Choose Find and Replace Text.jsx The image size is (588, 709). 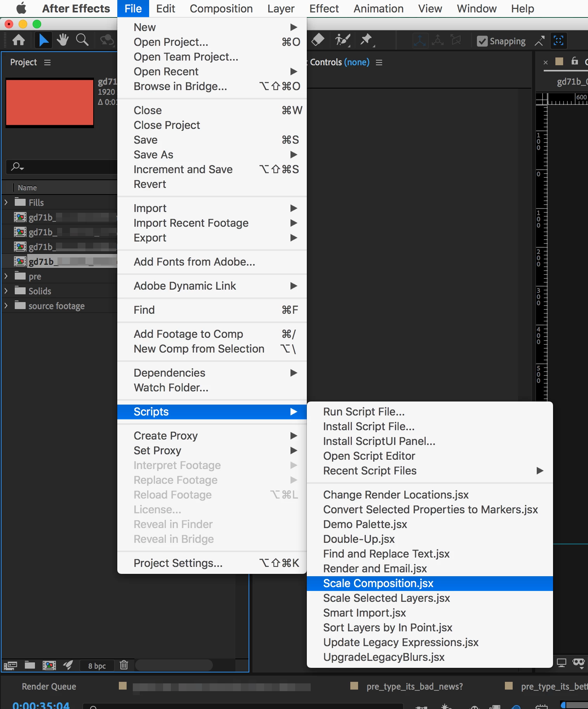(x=430, y=554)
